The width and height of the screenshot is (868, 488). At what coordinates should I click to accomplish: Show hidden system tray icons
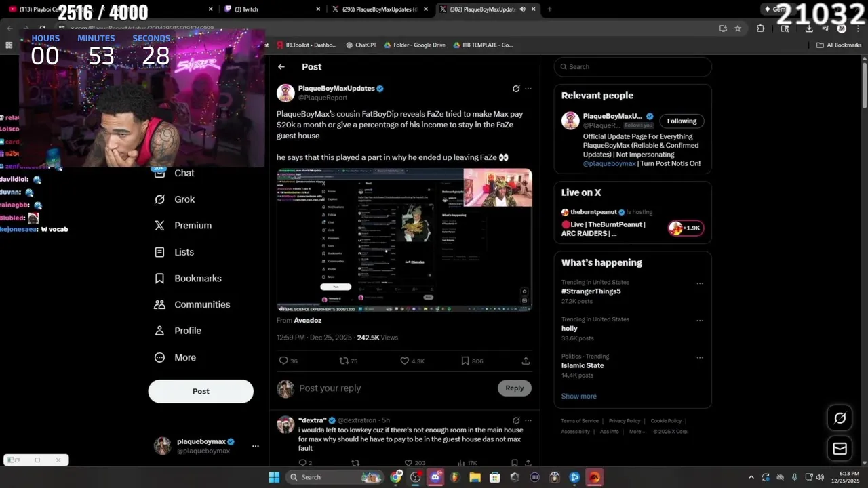pyautogui.click(x=751, y=477)
